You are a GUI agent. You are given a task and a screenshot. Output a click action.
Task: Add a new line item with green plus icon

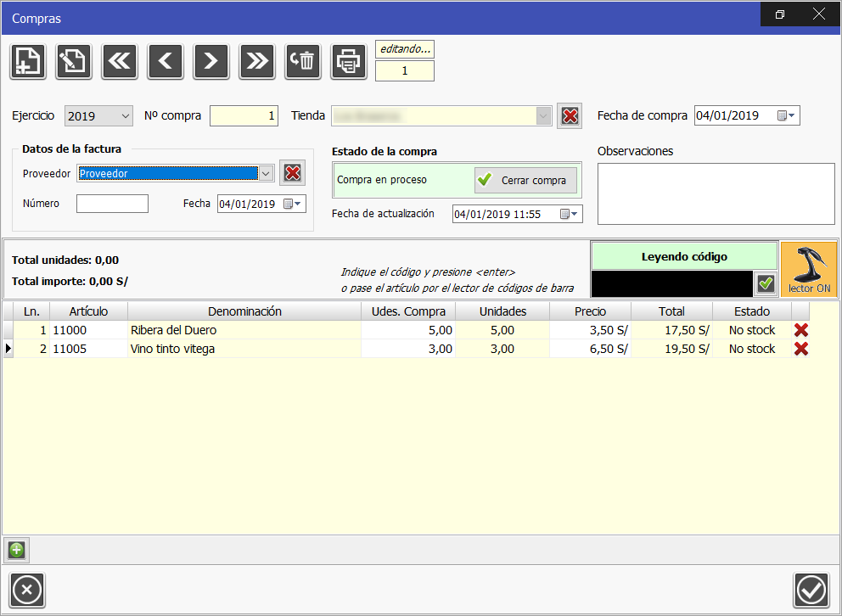click(x=16, y=551)
